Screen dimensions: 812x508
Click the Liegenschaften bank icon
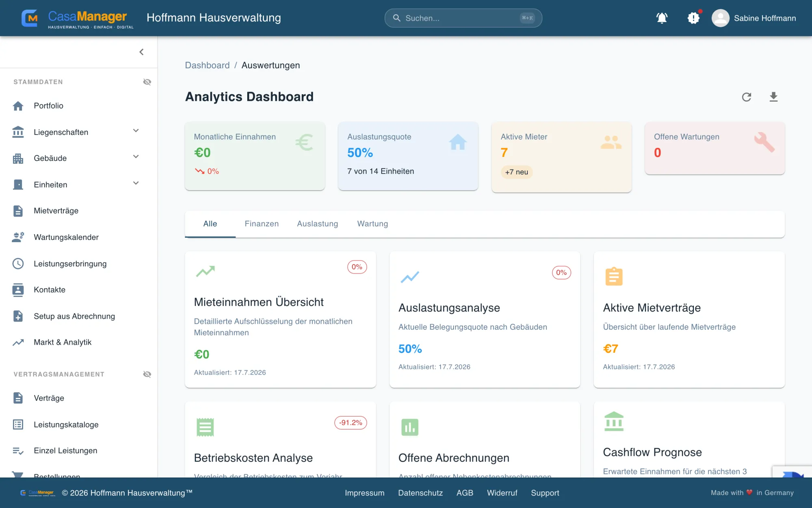click(18, 132)
